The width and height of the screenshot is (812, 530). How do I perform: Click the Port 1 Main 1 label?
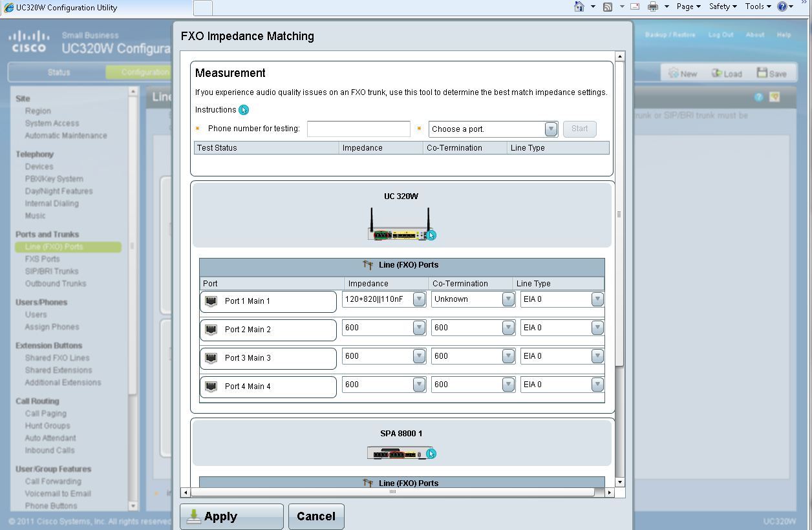(248, 301)
